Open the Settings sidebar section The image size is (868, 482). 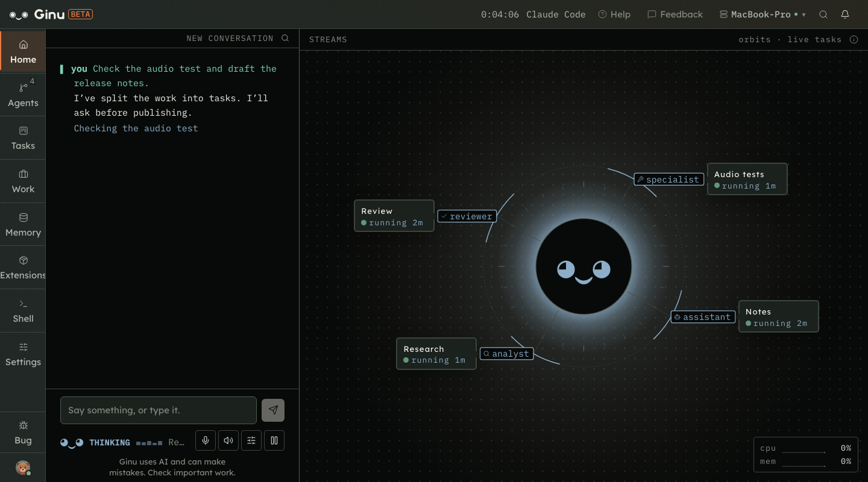coord(23,354)
